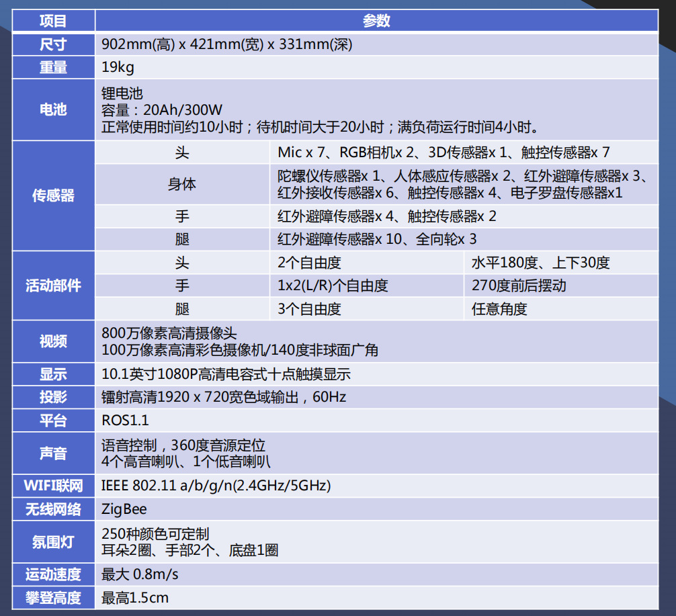Select the 头 cell in 传感器 section
This screenshot has width=676, height=616.
(182, 152)
